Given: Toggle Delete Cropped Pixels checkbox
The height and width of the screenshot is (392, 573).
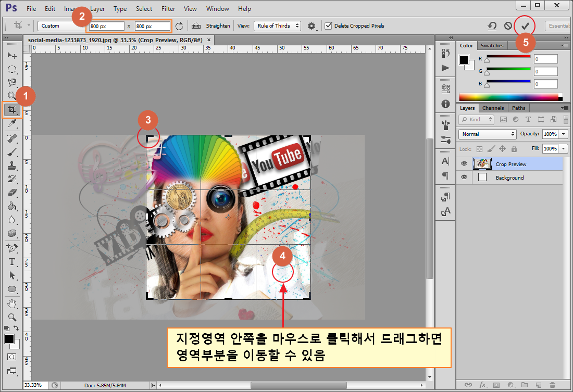Looking at the screenshot, I should (329, 26).
